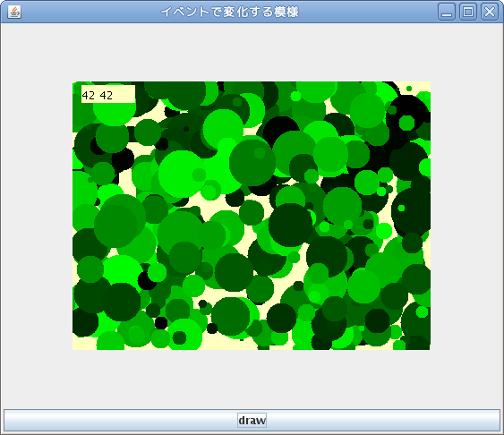
Task: Click the black circle at the canvas top center
Action: pos(282,134)
